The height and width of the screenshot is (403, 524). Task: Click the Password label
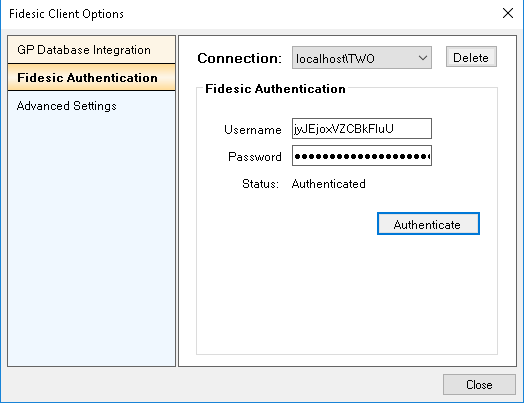point(255,157)
